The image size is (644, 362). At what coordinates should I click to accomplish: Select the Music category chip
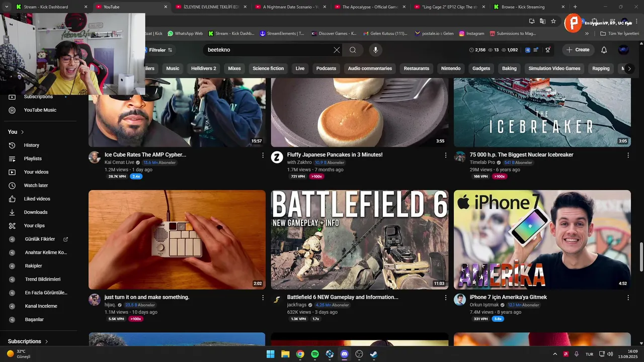coord(173,68)
